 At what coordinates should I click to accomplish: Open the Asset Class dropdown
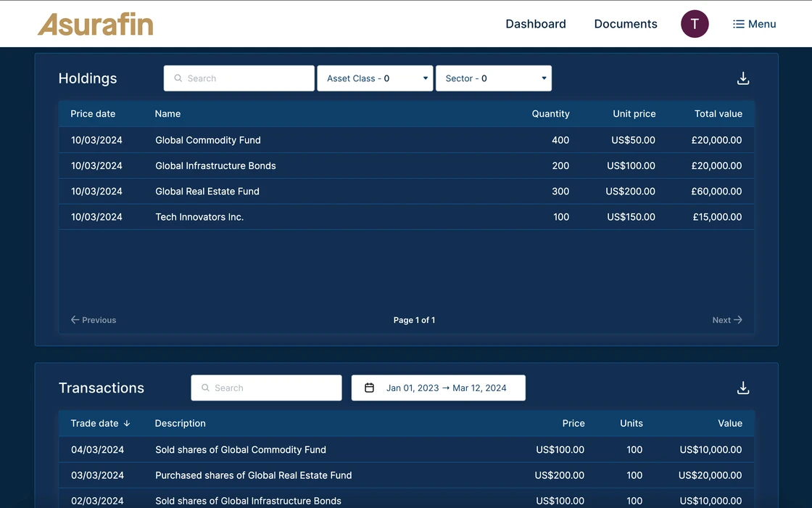coord(375,78)
